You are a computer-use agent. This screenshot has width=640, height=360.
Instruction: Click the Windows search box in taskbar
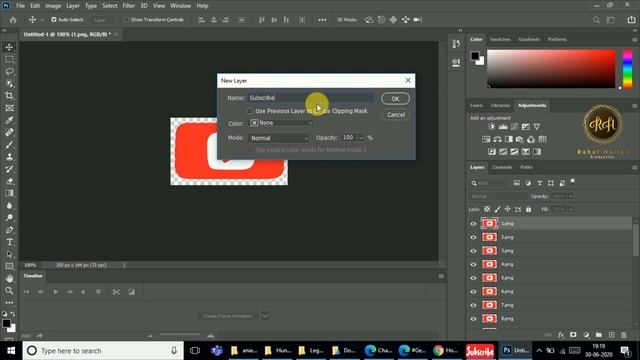[103, 351]
